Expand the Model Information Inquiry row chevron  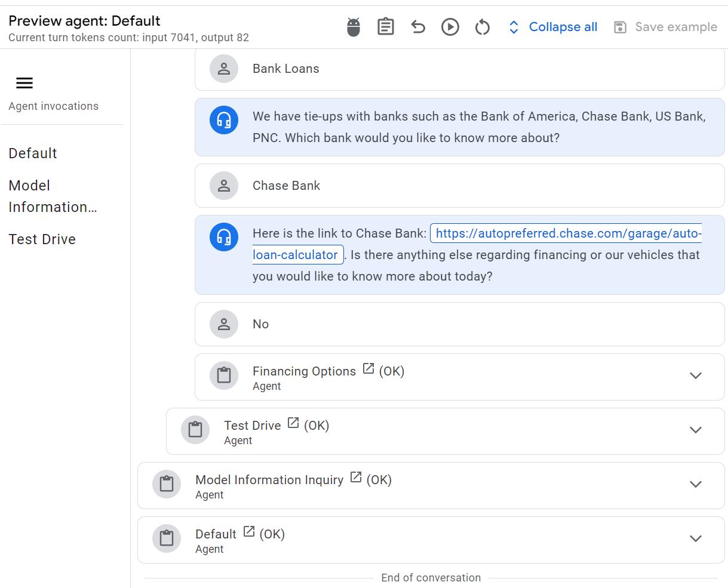tap(696, 484)
